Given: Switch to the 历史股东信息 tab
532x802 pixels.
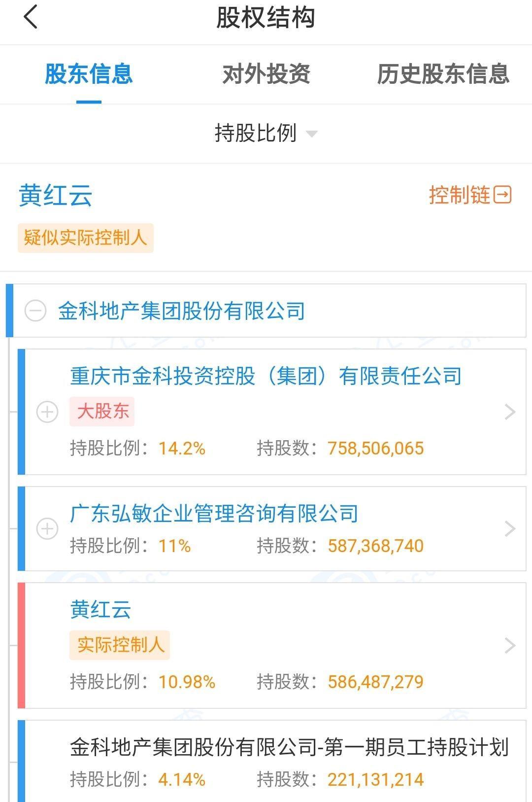Looking at the screenshot, I should [x=443, y=74].
